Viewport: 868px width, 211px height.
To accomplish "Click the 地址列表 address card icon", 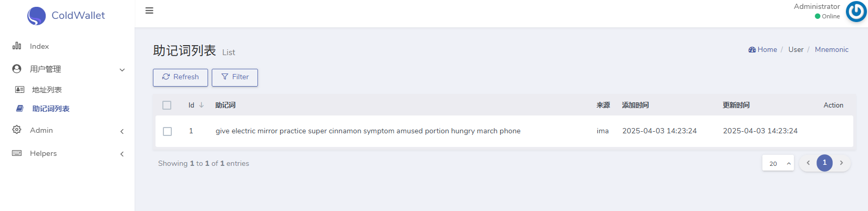I will pos(20,90).
